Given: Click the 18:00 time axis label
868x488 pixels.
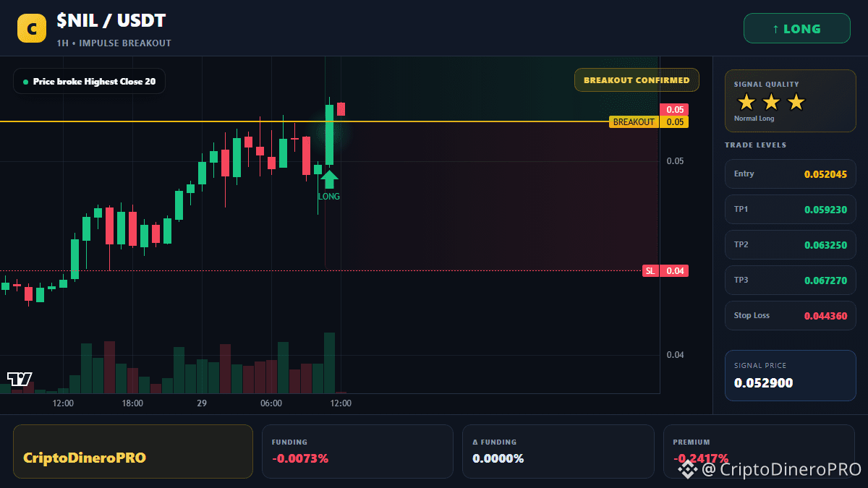Looking at the screenshot, I should point(132,403).
